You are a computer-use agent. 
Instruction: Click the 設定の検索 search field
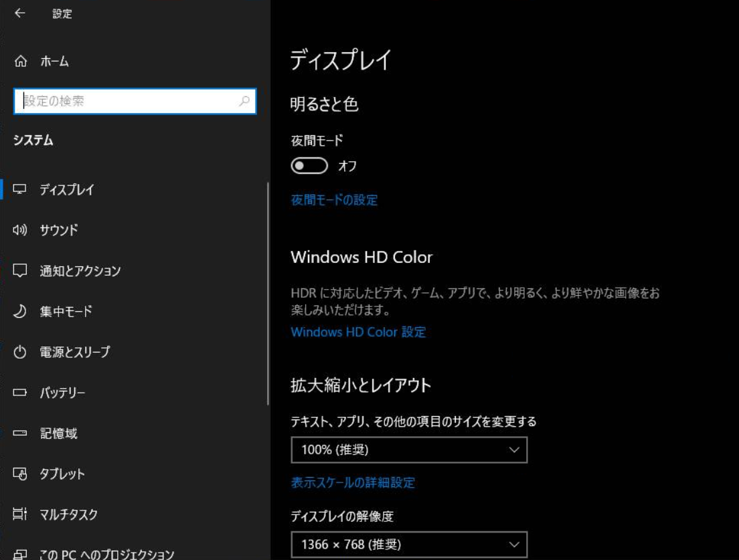coord(135,101)
